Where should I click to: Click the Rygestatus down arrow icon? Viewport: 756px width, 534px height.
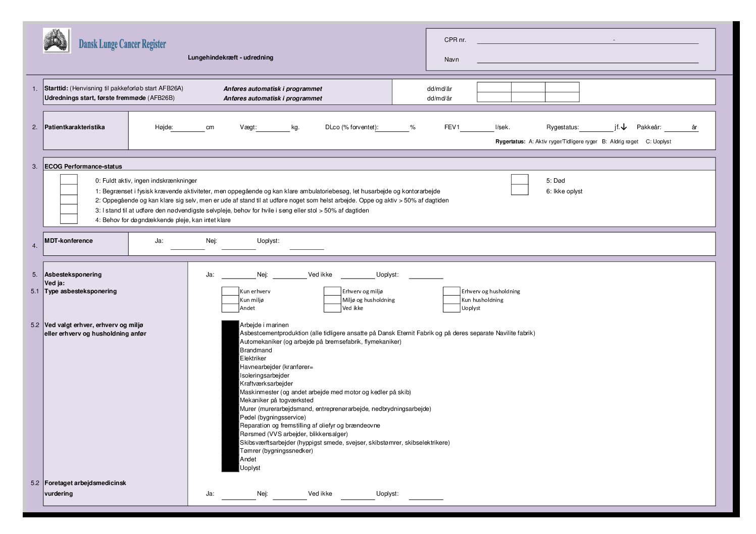[x=624, y=127]
